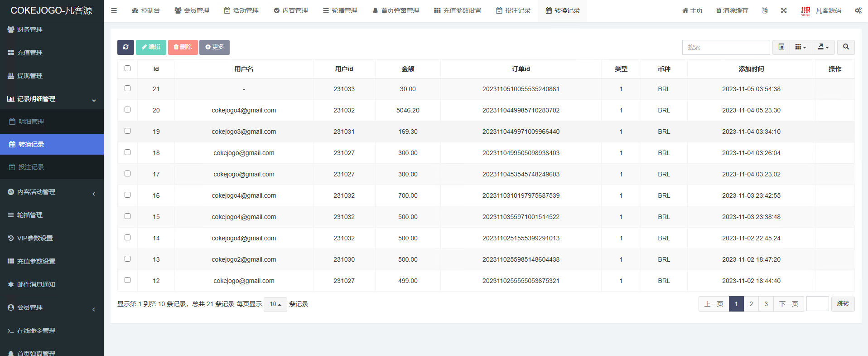Open the columns visibility dropdown

coord(800,47)
